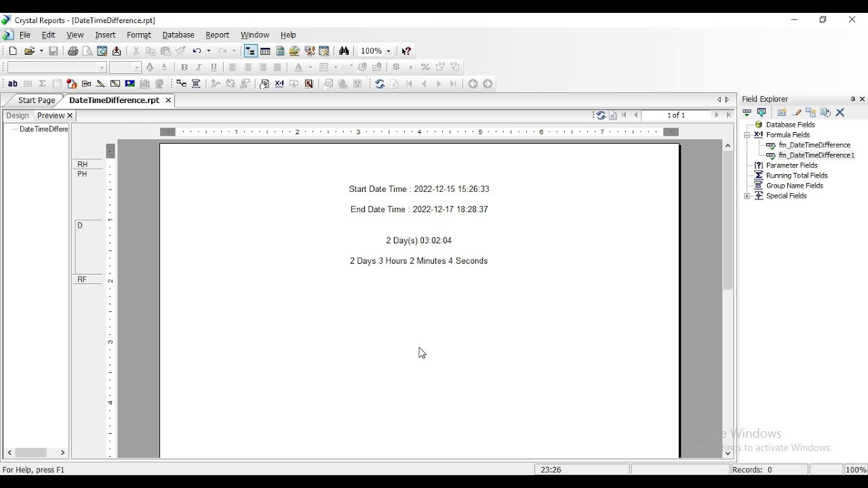
Task: Open Formula Workshop X+1 toolbar icon
Action: (279, 84)
